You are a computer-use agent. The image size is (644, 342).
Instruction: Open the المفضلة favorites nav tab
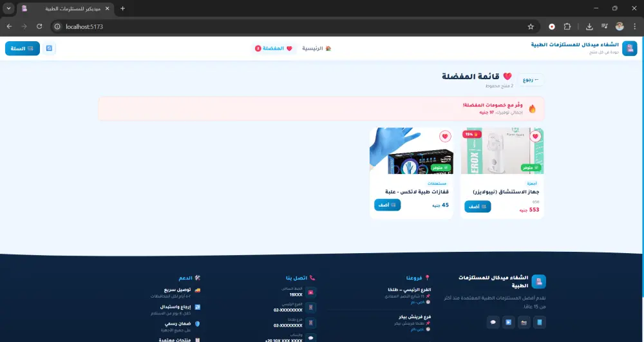click(274, 48)
